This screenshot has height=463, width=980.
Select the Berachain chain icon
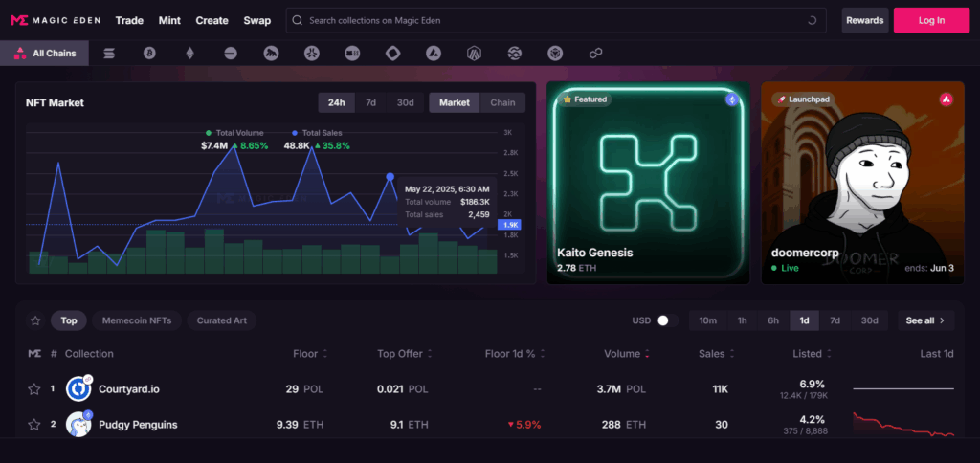352,54
